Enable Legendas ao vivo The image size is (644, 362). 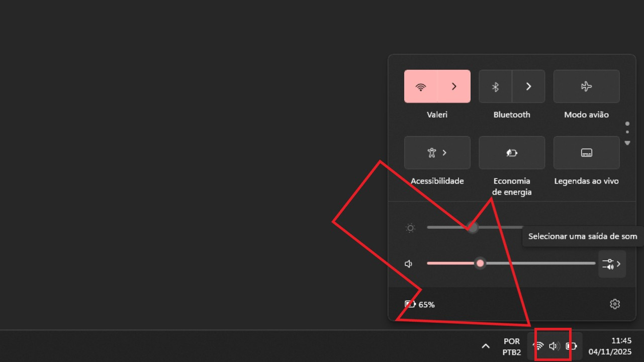point(586,153)
